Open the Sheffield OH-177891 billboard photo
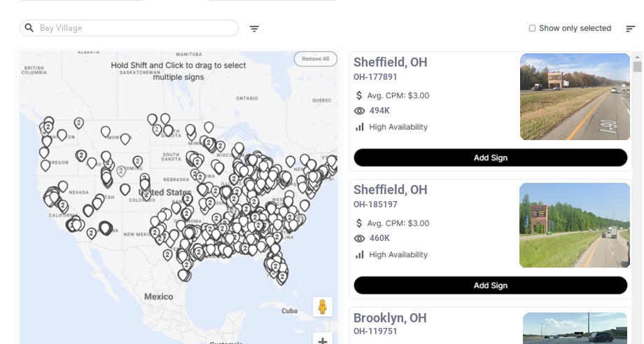The image size is (644, 344). pos(575,97)
